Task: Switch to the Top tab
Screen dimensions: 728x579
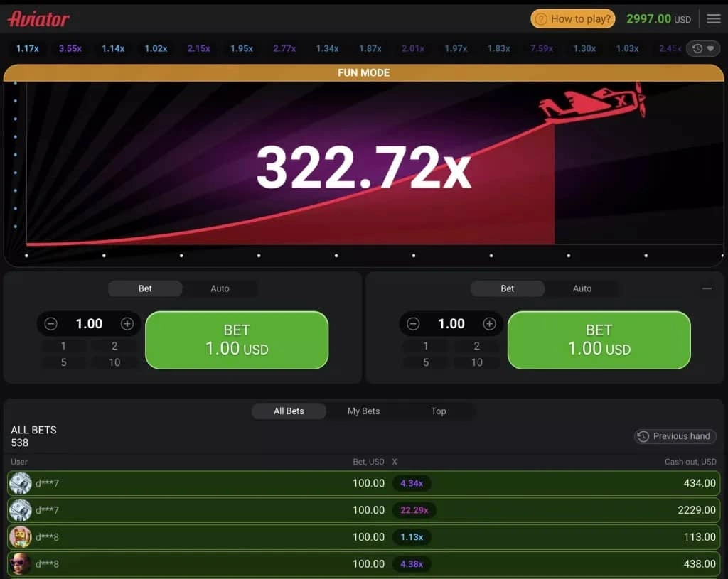Action: click(438, 411)
